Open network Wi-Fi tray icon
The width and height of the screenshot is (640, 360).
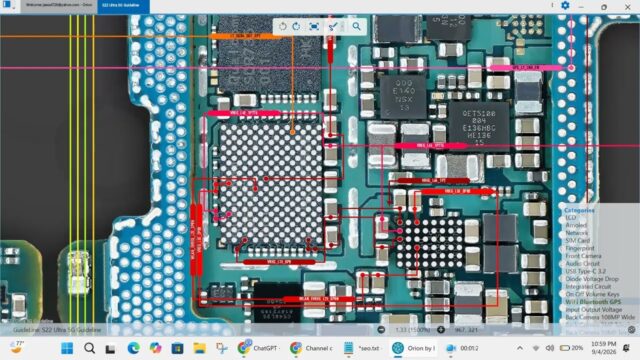[536, 348]
